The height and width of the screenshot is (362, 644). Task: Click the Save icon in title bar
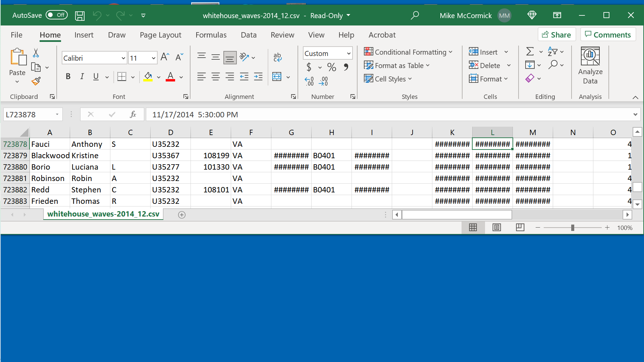79,15
